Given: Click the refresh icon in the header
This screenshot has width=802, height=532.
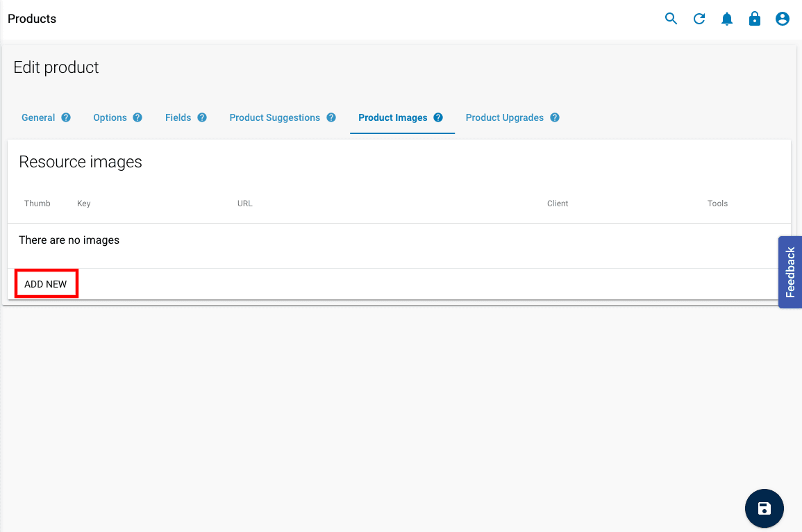Looking at the screenshot, I should click(699, 19).
